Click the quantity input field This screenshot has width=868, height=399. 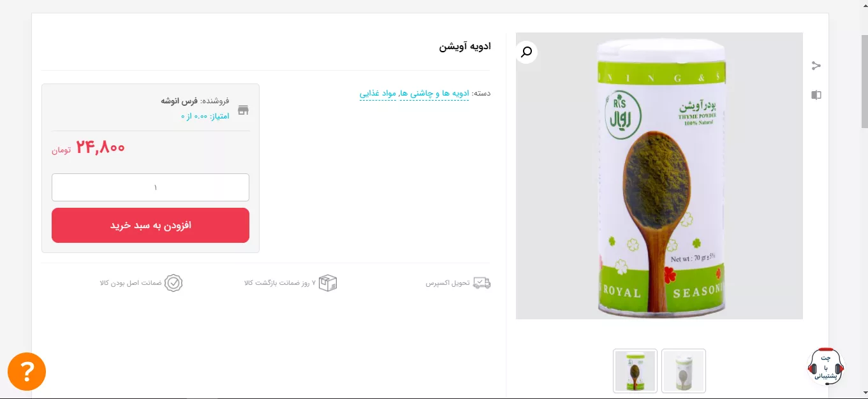151,187
